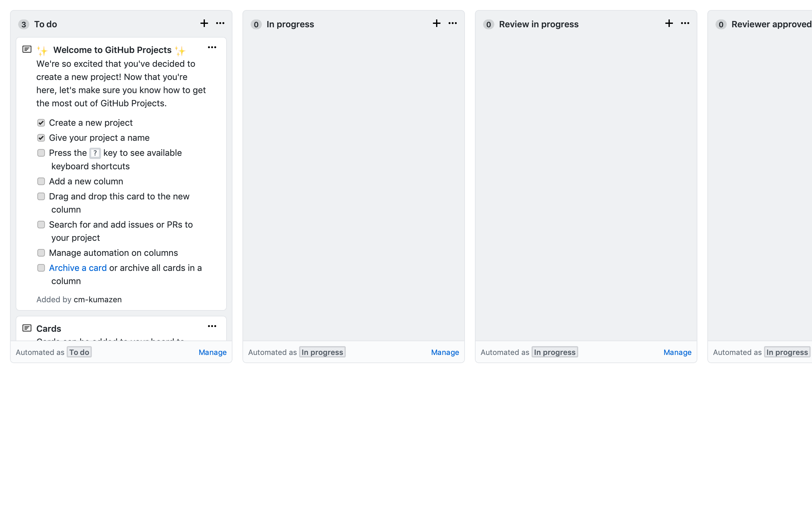812x518 pixels.
Task: Add a card to the In progress column
Action: coord(436,23)
